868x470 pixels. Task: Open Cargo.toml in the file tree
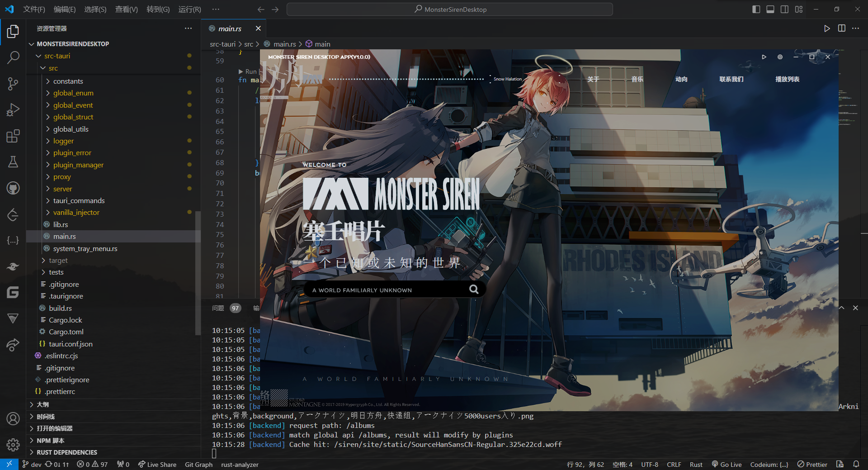tap(66, 332)
